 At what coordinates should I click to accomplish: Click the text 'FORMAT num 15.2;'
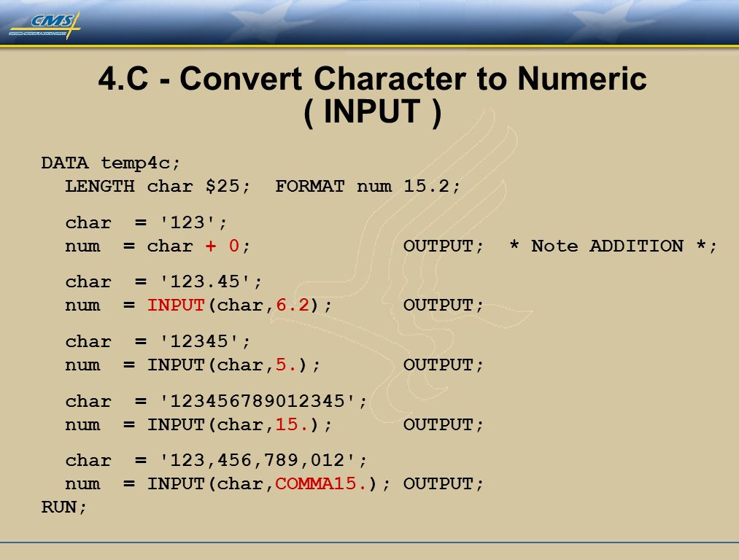(x=368, y=187)
